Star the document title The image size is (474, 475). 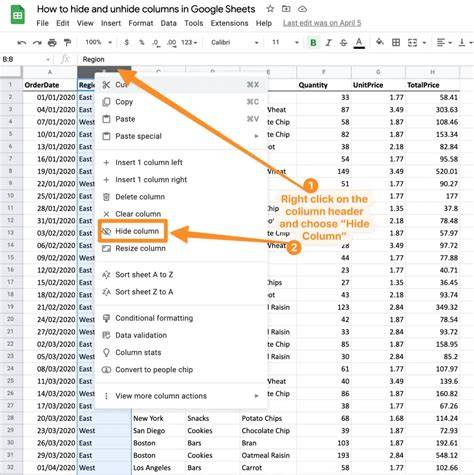(x=270, y=9)
